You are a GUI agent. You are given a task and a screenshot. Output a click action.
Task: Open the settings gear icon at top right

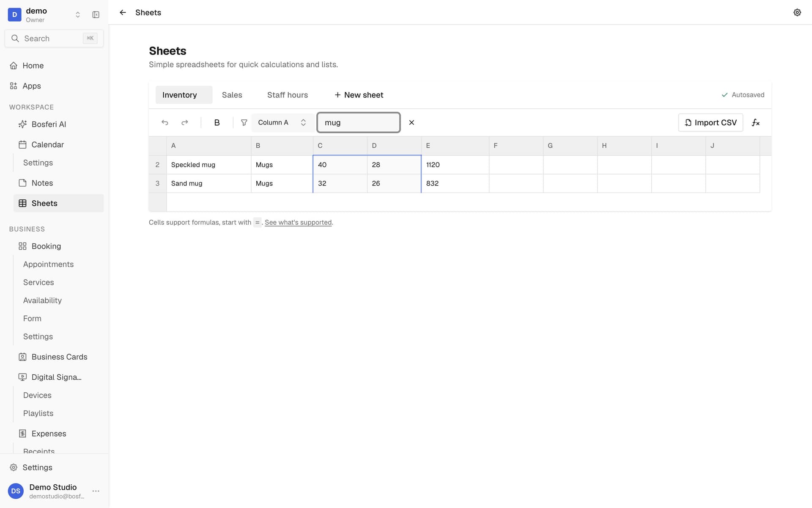797,12
